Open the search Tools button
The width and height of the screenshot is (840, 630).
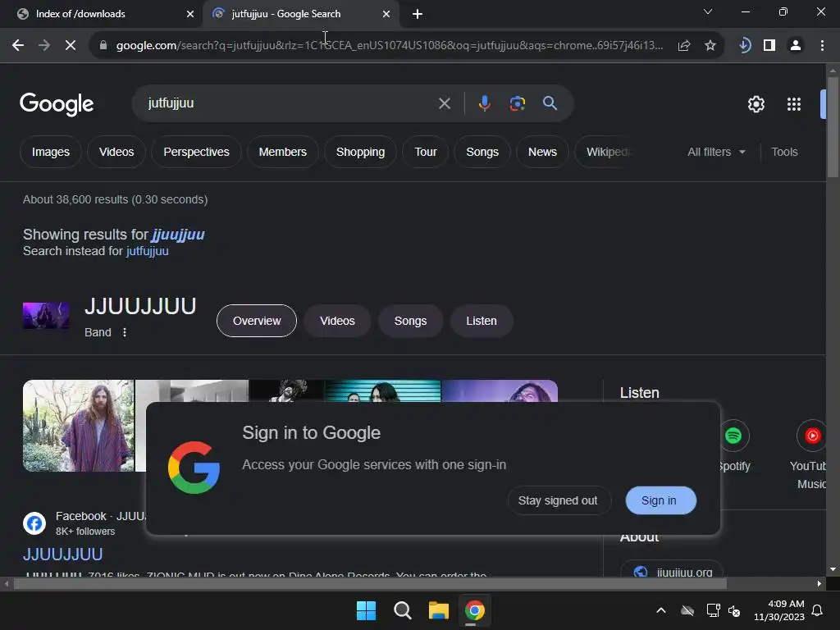pyautogui.click(x=784, y=152)
